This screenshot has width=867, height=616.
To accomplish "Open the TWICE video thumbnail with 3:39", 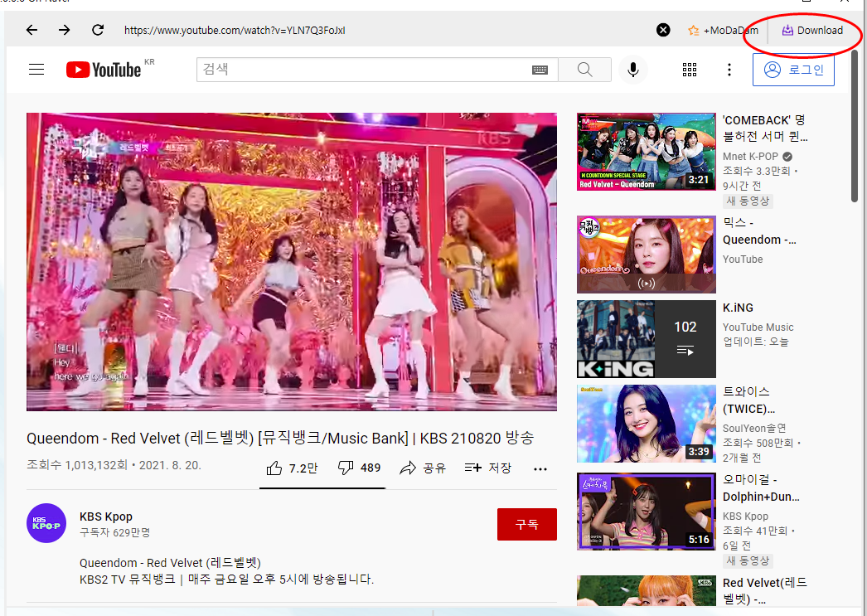I will click(647, 424).
